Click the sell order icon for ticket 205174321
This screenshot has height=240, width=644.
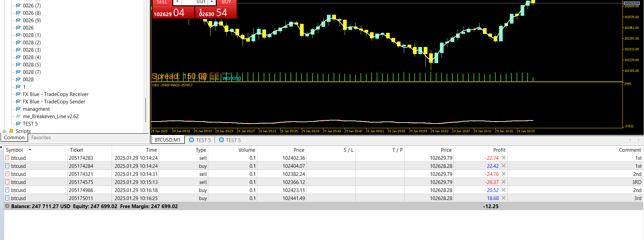click(7, 174)
